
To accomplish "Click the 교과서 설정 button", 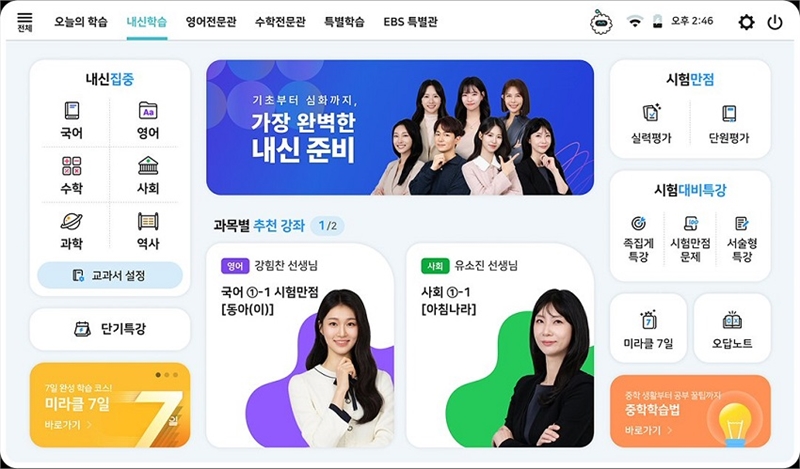I will 110,276.
